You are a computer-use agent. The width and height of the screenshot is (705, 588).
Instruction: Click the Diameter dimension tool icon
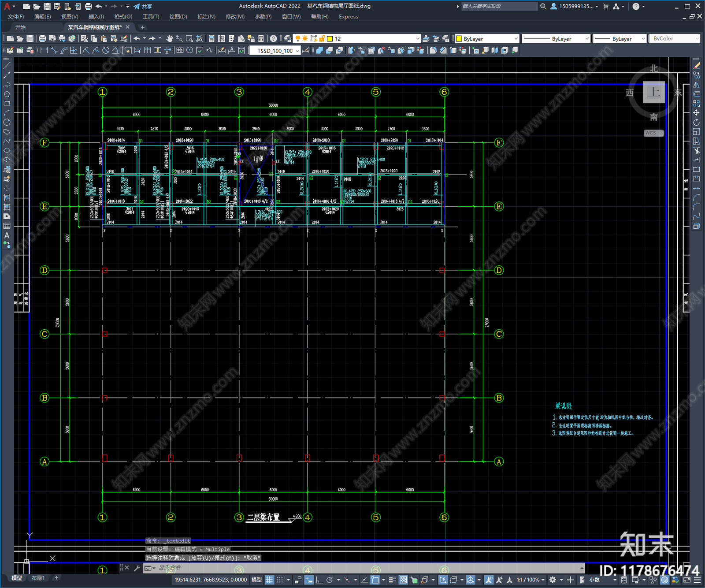click(106, 50)
